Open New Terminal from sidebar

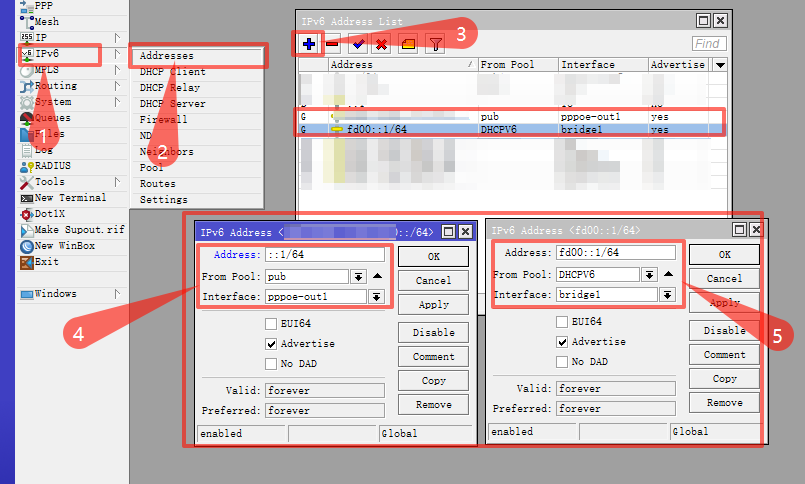tap(70, 198)
